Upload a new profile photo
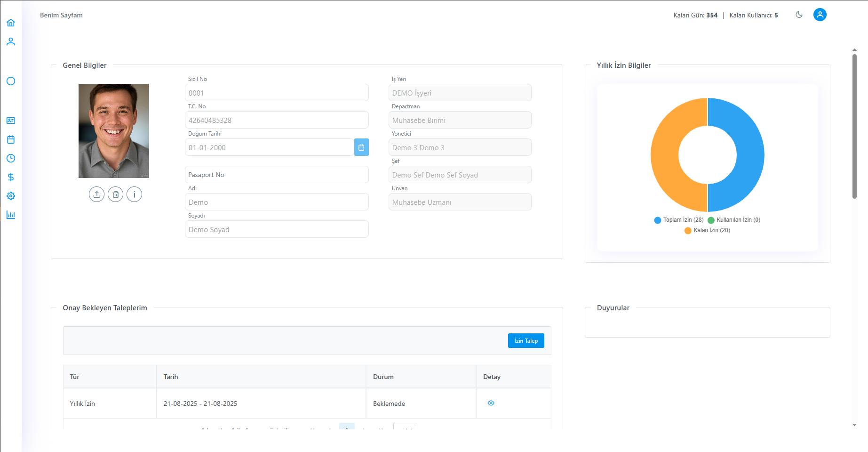The width and height of the screenshot is (868, 452). pyautogui.click(x=96, y=194)
